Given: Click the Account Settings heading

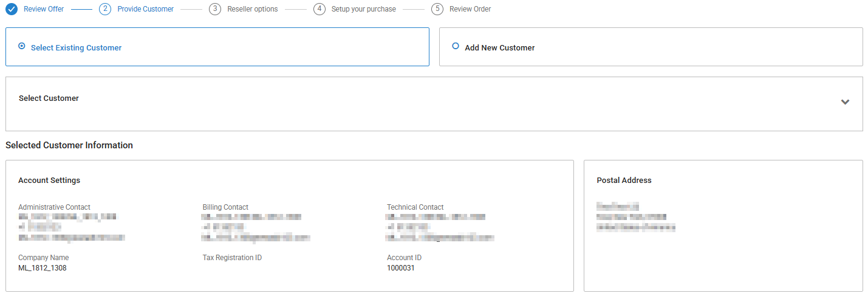Looking at the screenshot, I should click(x=49, y=181).
